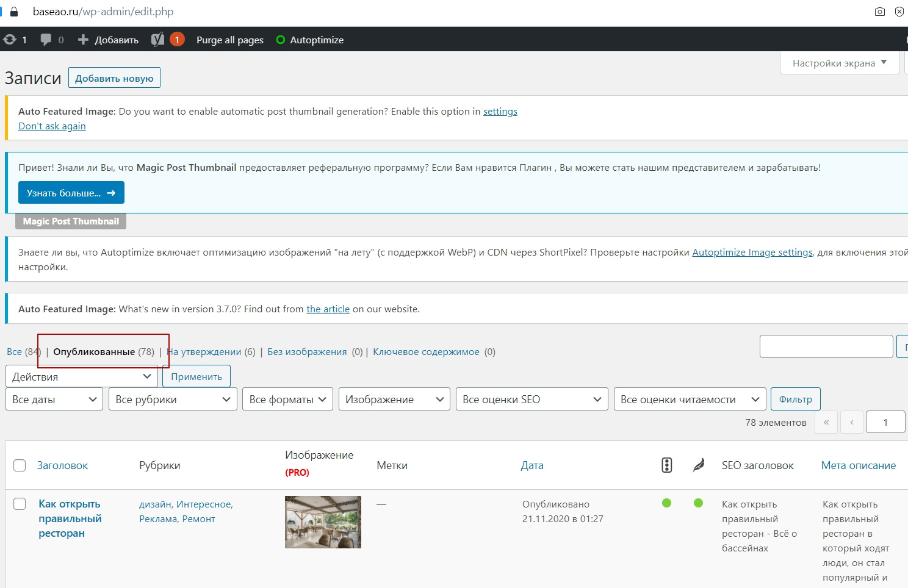Click the browser address bar URL
This screenshot has height=588, width=908.
(x=103, y=12)
